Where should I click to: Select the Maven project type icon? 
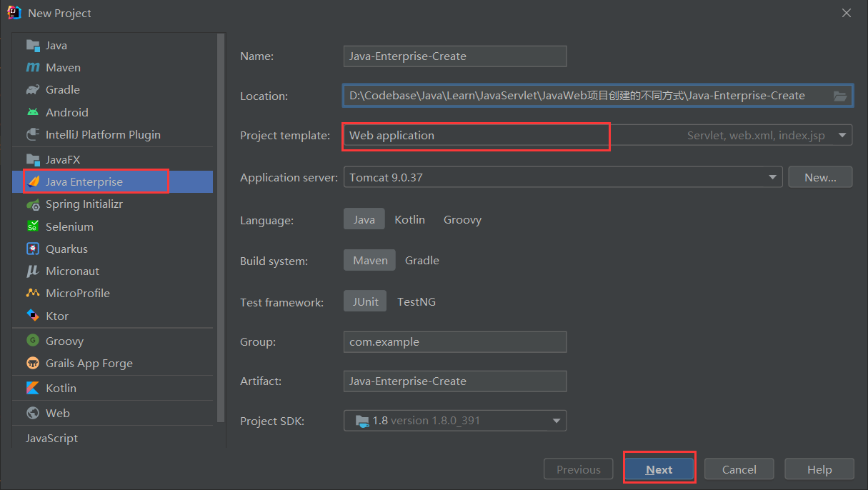(33, 68)
